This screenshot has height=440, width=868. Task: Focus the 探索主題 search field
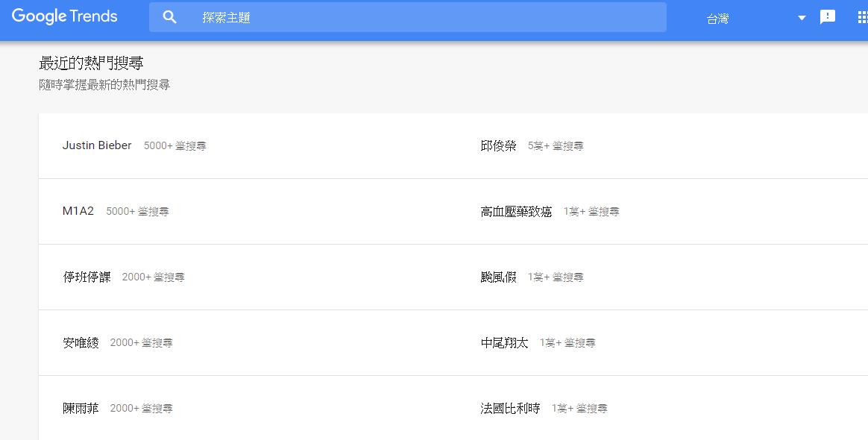tap(407, 17)
